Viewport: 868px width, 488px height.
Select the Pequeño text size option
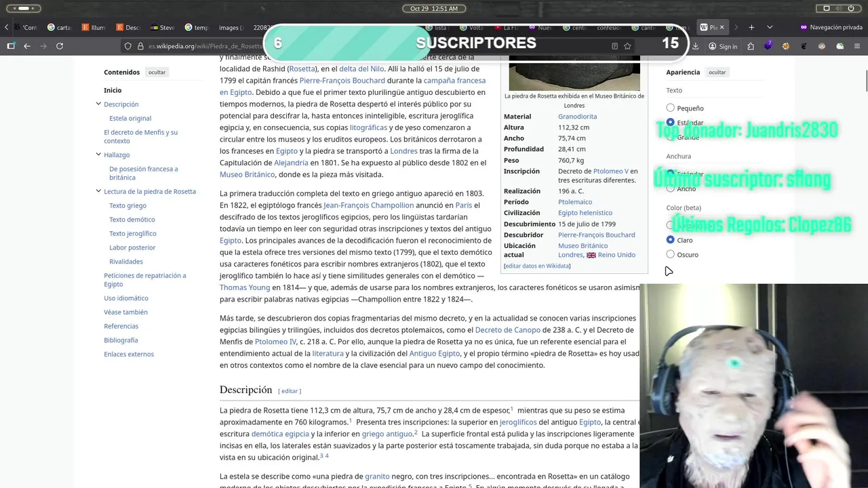tap(671, 108)
